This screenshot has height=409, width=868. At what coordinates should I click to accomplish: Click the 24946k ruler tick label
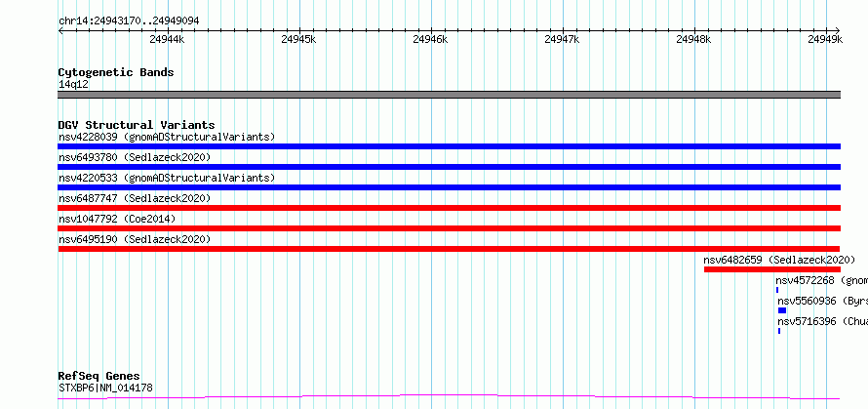[430, 39]
